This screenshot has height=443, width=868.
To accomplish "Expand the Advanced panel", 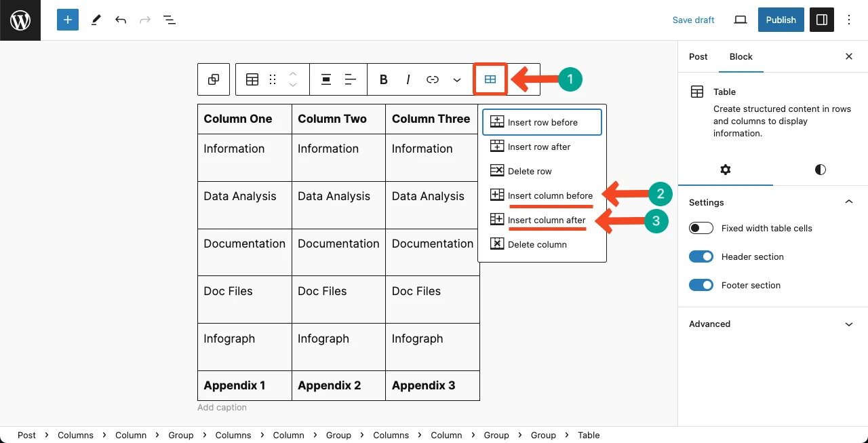I will click(773, 324).
